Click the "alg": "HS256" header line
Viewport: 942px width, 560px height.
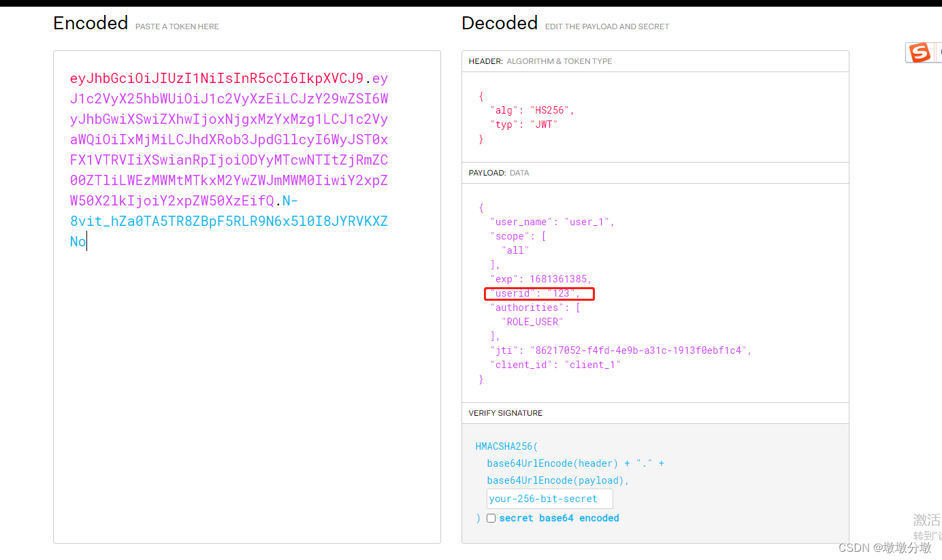coord(532,110)
